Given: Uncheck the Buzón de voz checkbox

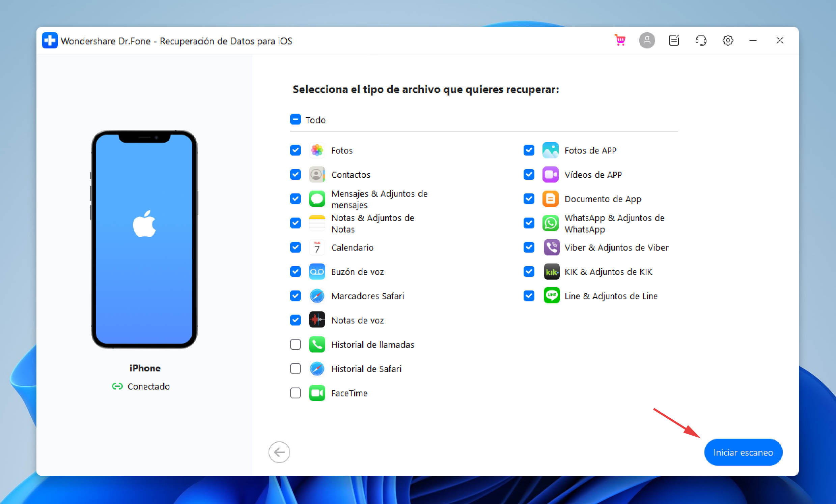Looking at the screenshot, I should tap(296, 272).
